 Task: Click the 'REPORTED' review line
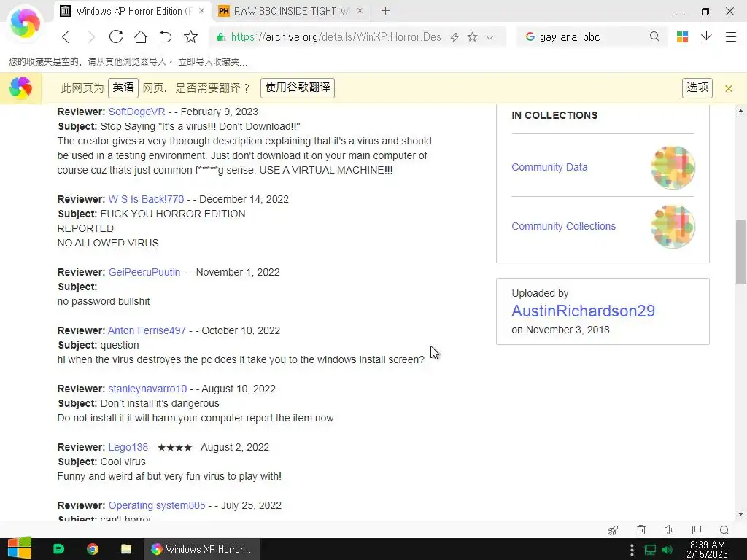click(x=85, y=228)
